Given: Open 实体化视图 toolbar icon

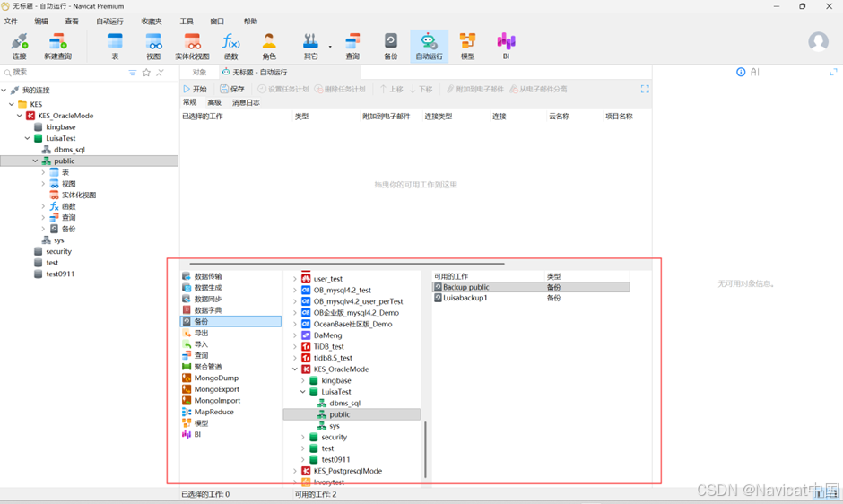Looking at the screenshot, I should (x=193, y=47).
